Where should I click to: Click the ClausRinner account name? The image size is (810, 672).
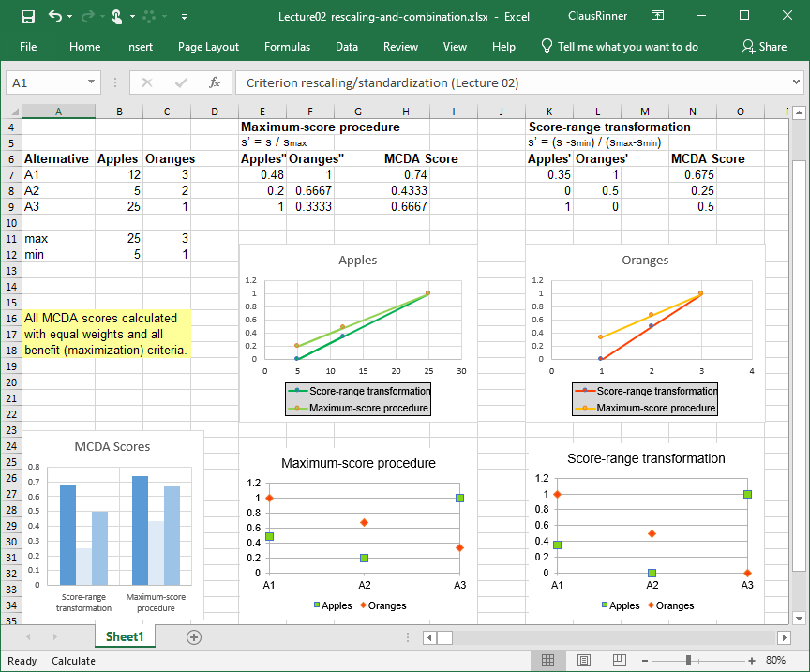(598, 16)
